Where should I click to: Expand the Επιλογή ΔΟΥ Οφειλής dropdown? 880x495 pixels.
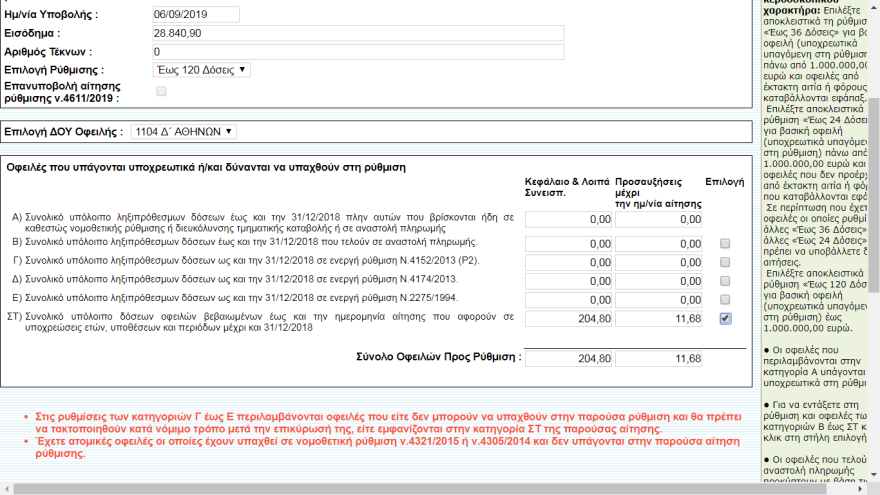pos(184,132)
